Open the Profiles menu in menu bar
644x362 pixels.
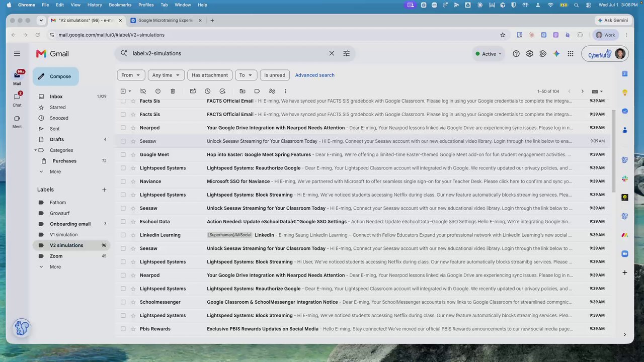tap(146, 5)
